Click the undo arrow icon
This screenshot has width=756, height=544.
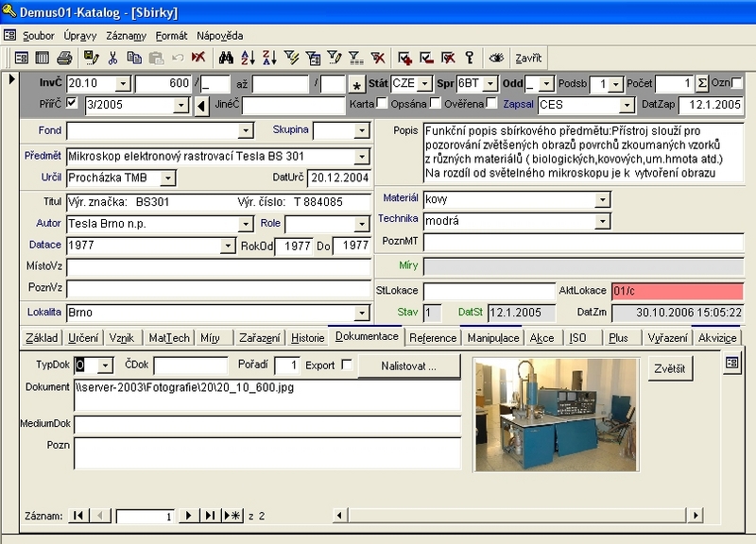(178, 59)
